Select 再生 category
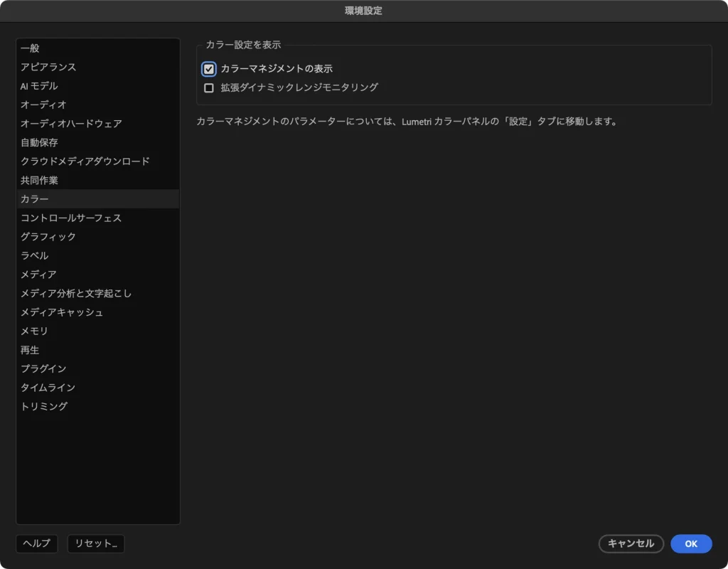728x569 pixels. point(97,350)
